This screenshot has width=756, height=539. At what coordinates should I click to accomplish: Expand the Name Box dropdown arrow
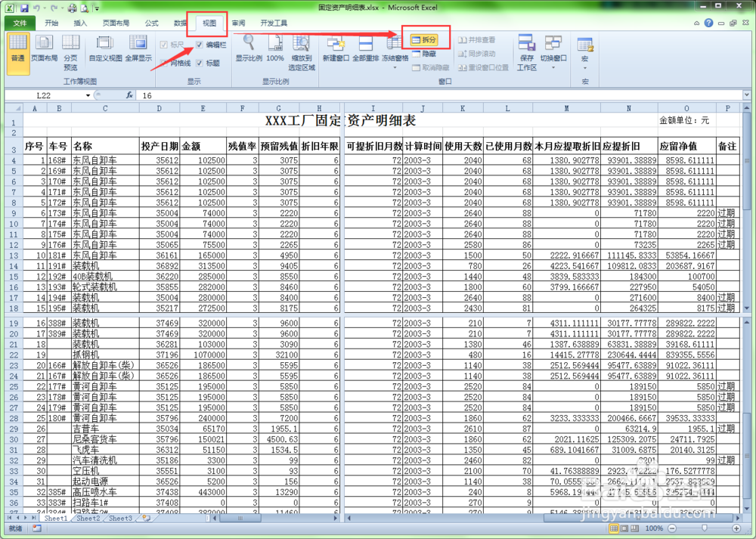(x=88, y=95)
